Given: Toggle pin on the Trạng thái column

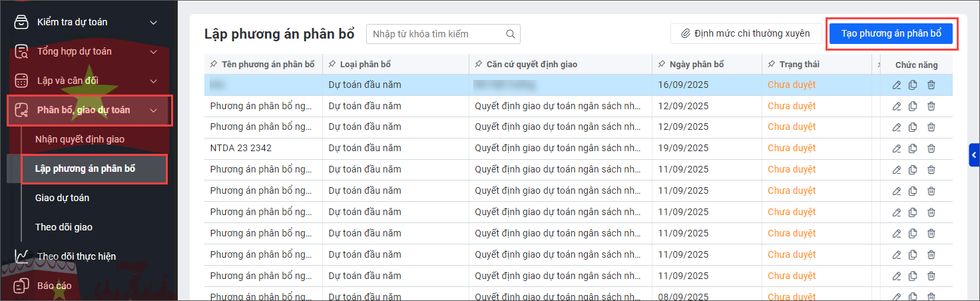Looking at the screenshot, I should tap(772, 65).
